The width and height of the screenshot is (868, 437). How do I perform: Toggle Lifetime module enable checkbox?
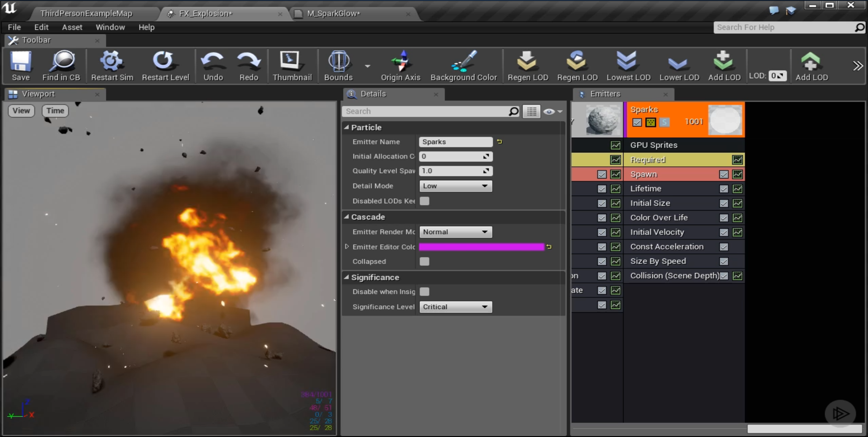pos(724,189)
